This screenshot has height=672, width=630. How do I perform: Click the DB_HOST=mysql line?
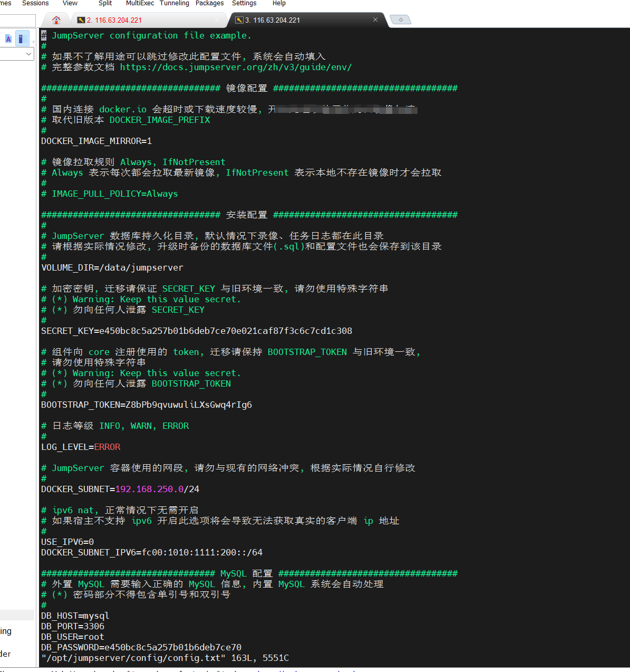tap(75, 616)
